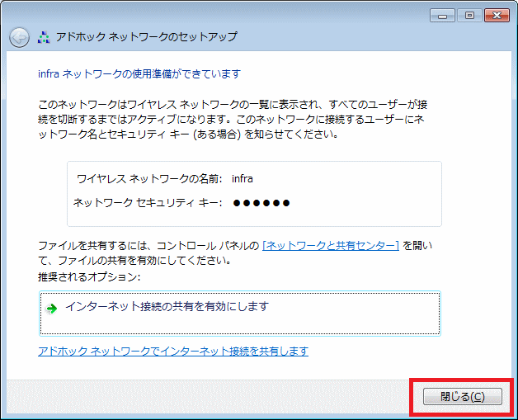Open the ネットワークと共有センター link
The height and width of the screenshot is (420, 518).
pos(331,246)
